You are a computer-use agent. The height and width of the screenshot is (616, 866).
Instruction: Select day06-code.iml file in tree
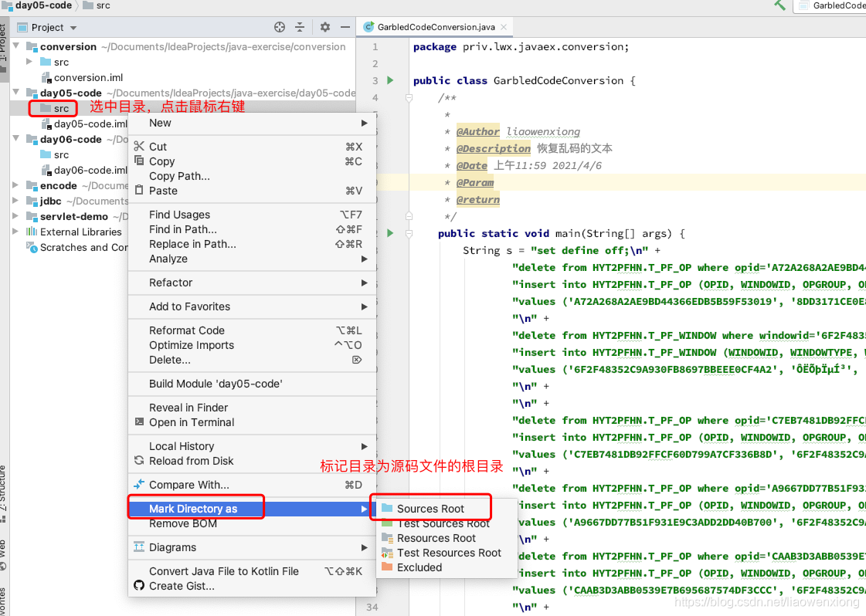point(84,171)
